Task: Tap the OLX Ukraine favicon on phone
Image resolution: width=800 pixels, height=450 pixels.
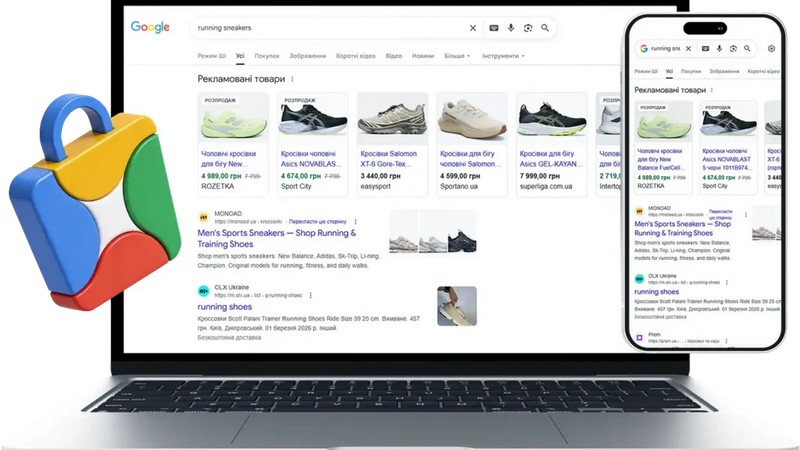Action: click(639, 279)
